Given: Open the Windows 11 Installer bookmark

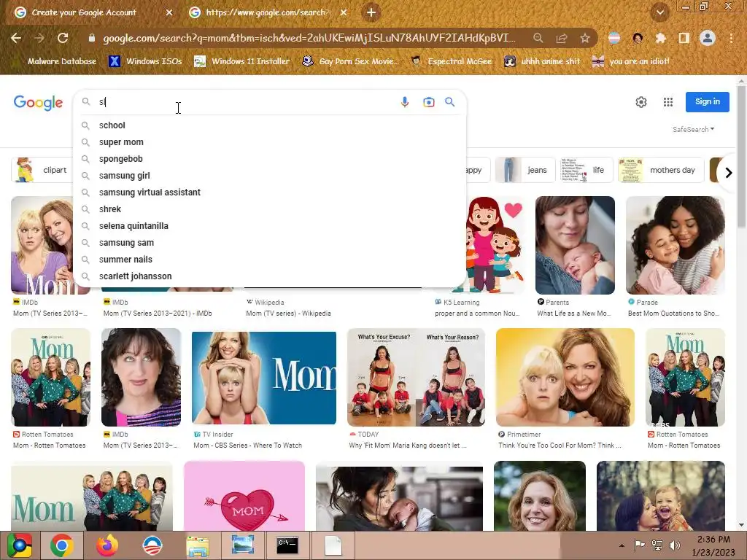Looking at the screenshot, I should [x=242, y=61].
